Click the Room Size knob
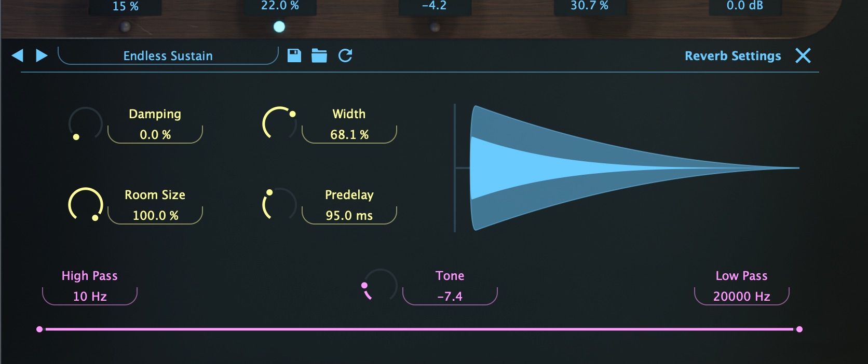This screenshot has width=868, height=364. coord(86,205)
